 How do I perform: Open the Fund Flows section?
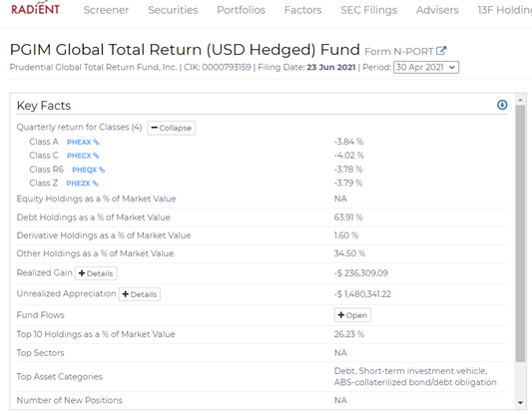(x=352, y=315)
